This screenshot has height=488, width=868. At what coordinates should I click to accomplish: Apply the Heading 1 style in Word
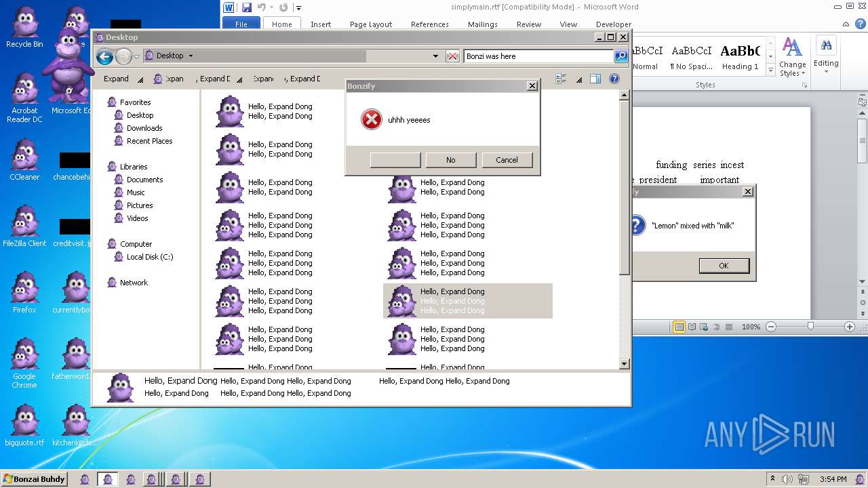coord(740,58)
